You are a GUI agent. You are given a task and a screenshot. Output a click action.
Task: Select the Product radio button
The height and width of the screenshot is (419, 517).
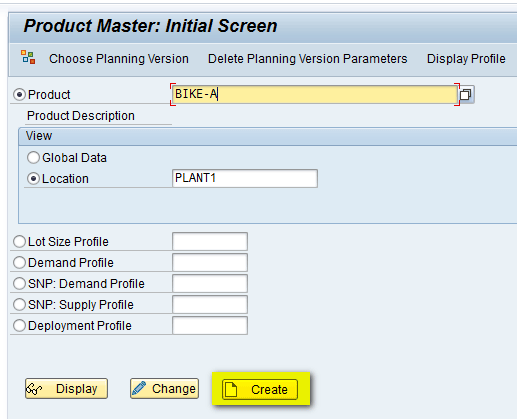point(19,95)
